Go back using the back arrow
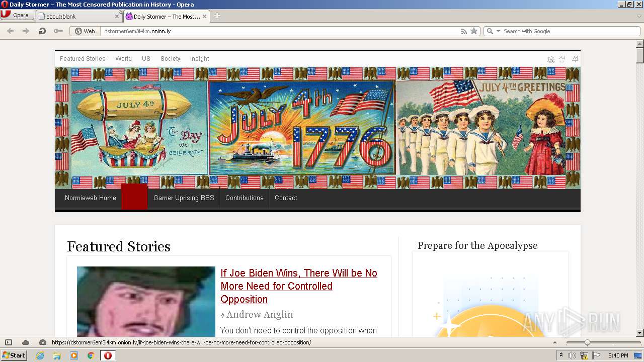 tap(10, 31)
